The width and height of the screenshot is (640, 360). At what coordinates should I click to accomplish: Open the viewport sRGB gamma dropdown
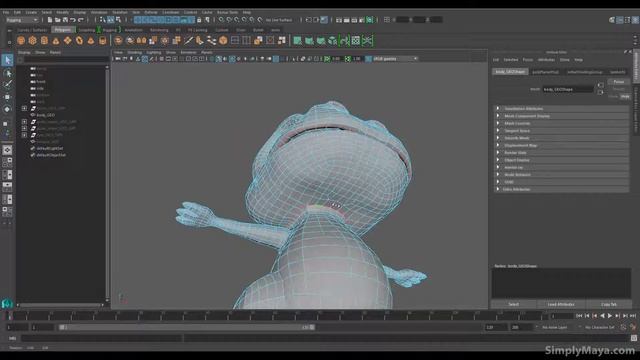click(395, 59)
